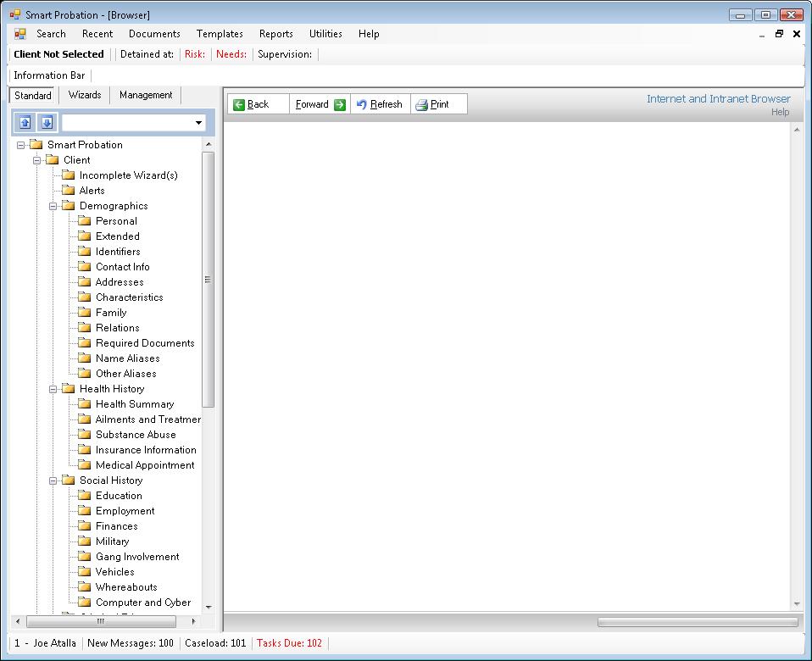Click the Help link under browser title
812x661 pixels.
pyautogui.click(x=780, y=112)
